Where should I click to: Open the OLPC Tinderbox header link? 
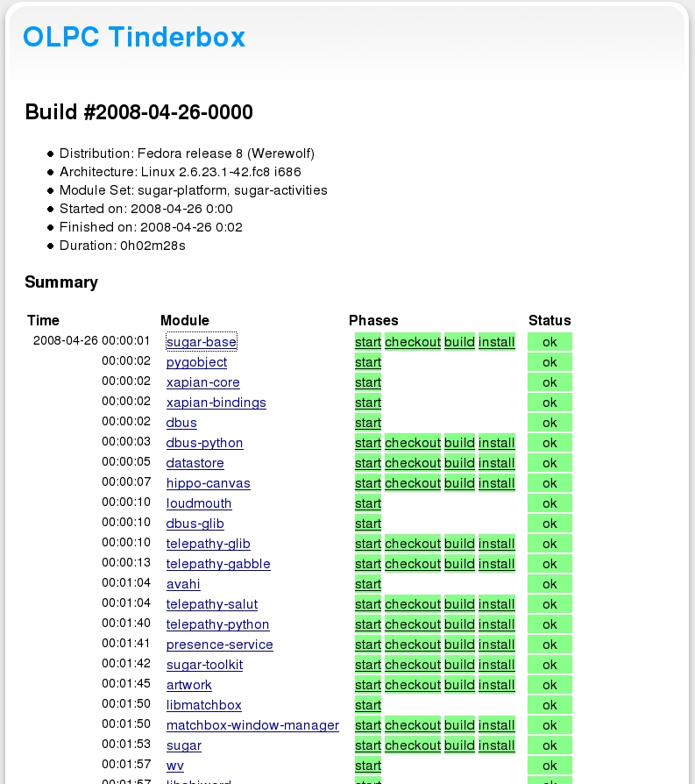click(x=134, y=37)
